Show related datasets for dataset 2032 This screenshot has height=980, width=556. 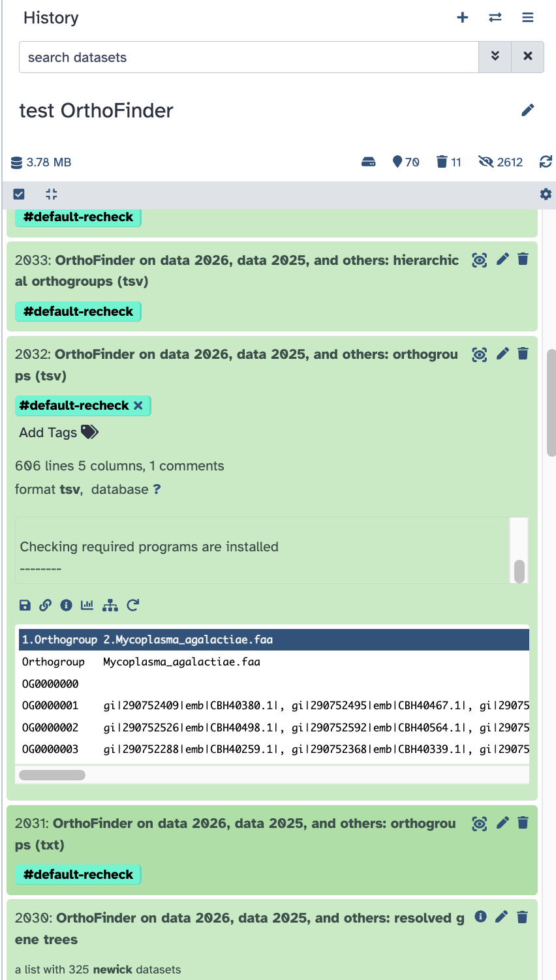(x=110, y=605)
